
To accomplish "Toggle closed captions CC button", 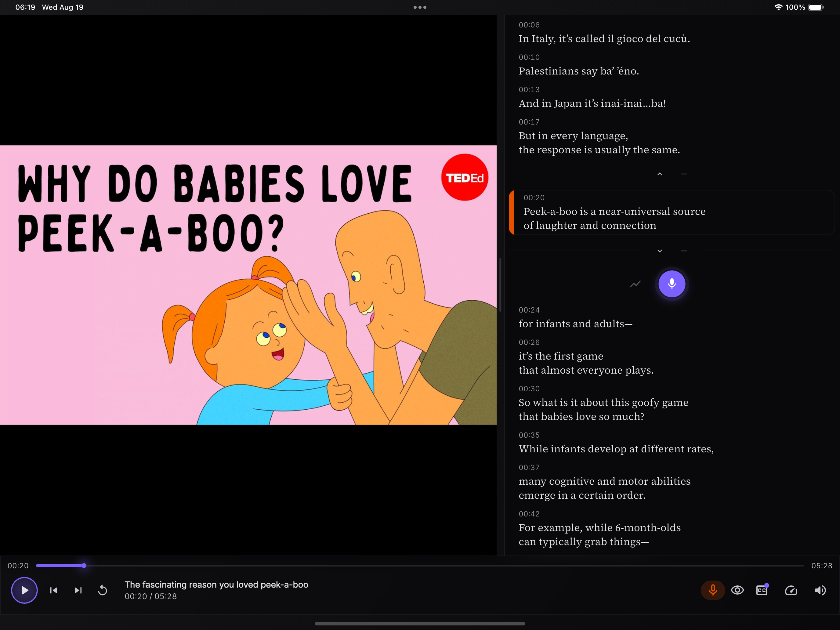I will tap(762, 590).
